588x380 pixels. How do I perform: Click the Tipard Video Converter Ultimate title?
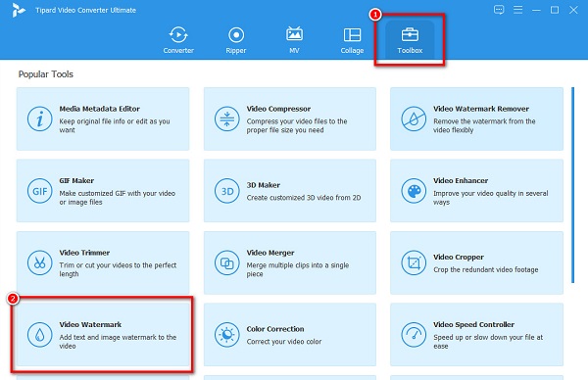click(x=85, y=10)
